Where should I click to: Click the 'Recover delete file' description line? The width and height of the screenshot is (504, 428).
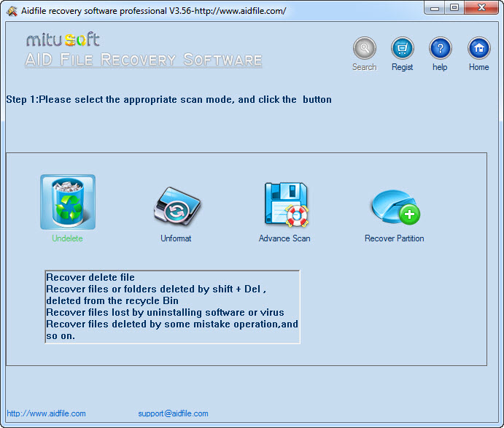[x=90, y=277]
